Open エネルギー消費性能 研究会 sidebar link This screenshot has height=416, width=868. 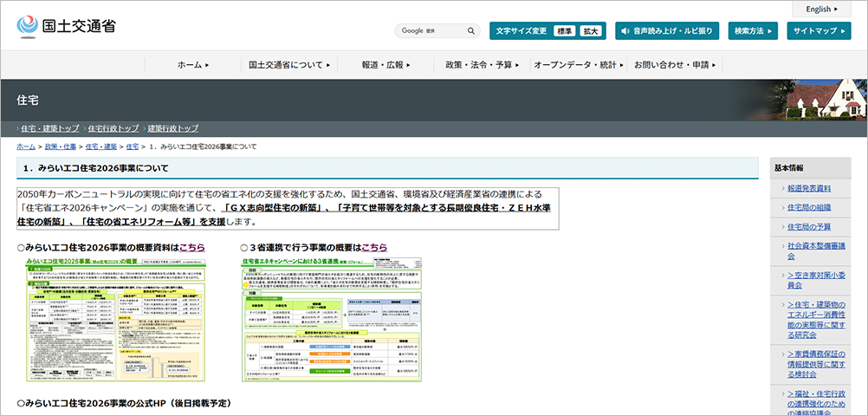pos(816,320)
